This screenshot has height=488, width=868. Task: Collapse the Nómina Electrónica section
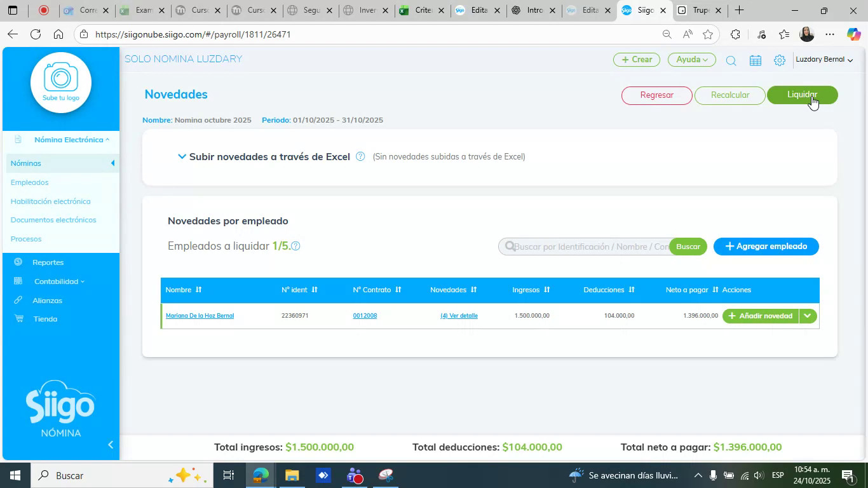pyautogui.click(x=71, y=140)
